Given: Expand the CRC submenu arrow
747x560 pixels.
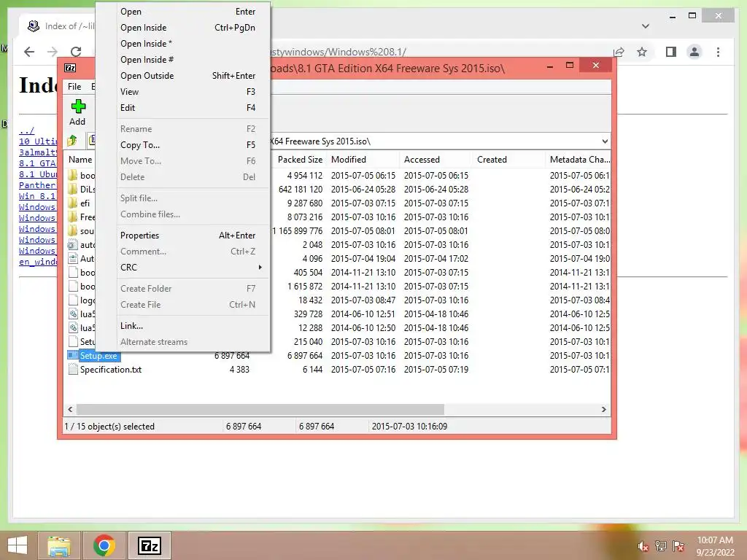Looking at the screenshot, I should [x=260, y=267].
